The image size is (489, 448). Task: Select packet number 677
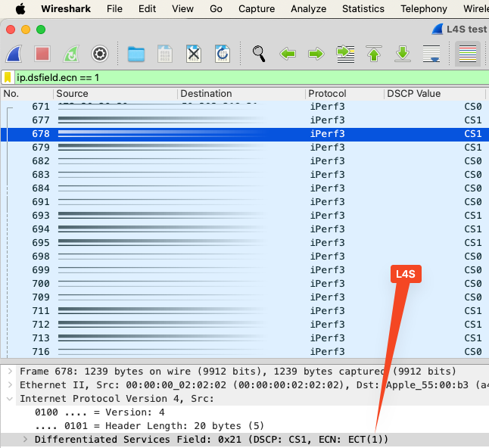pyautogui.click(x=244, y=120)
